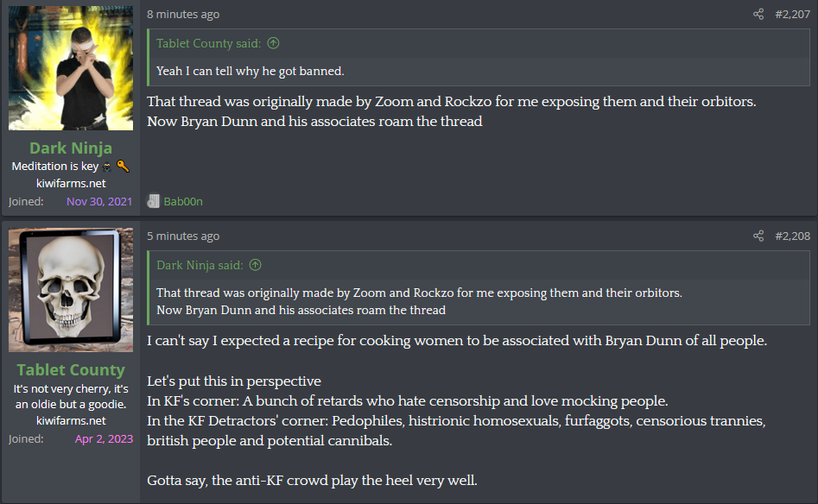Screen dimensions: 818x504
Task: Click the post number #2,207 permalink
Action: point(792,14)
